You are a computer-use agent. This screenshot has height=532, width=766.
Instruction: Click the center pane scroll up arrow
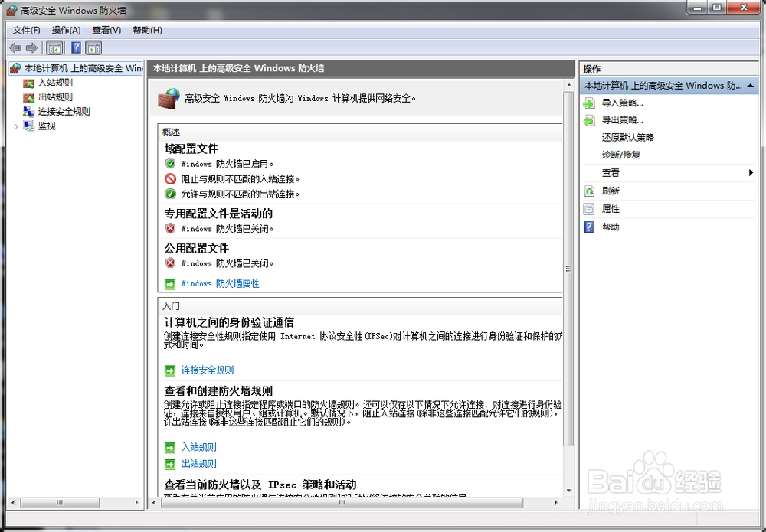tap(568, 86)
